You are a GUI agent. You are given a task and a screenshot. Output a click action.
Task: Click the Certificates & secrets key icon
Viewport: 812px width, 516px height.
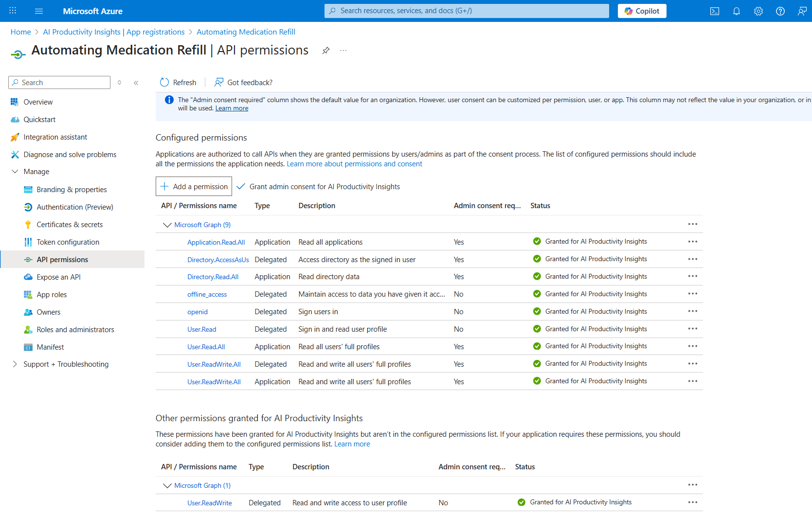(28, 225)
